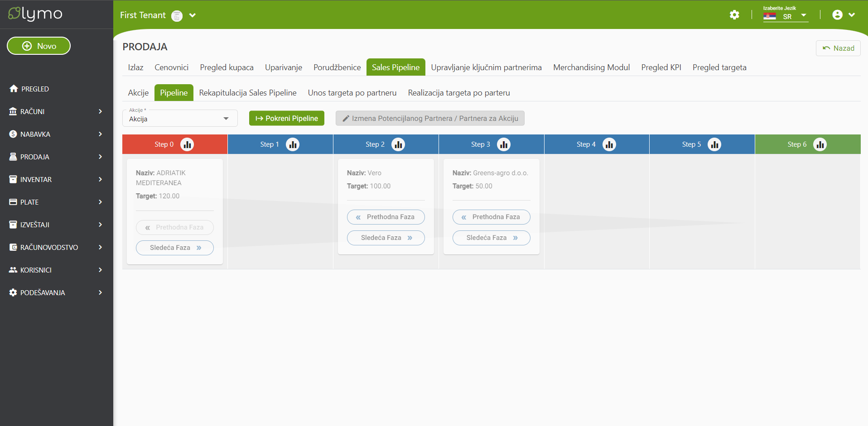The image size is (868, 426).
Task: Open the chart icon for Step 0
Action: pos(187,144)
